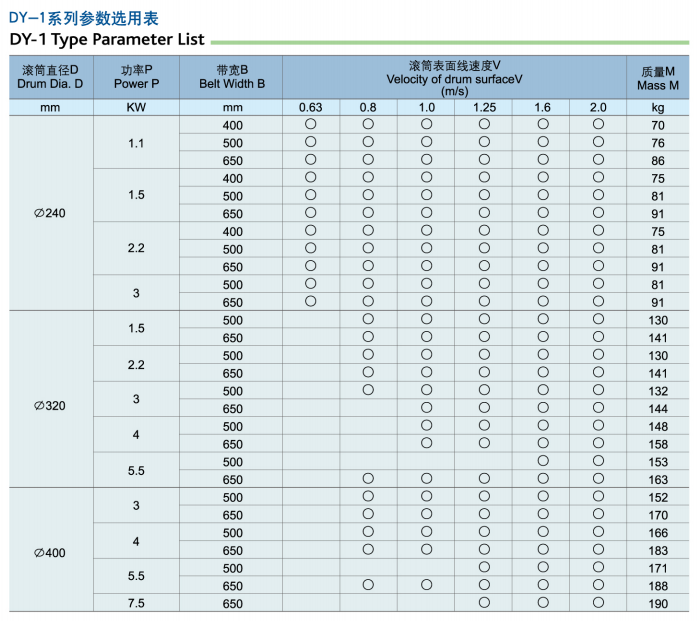Click the 0.63 velocity column header
The height and width of the screenshot is (621, 698).
[x=311, y=107]
